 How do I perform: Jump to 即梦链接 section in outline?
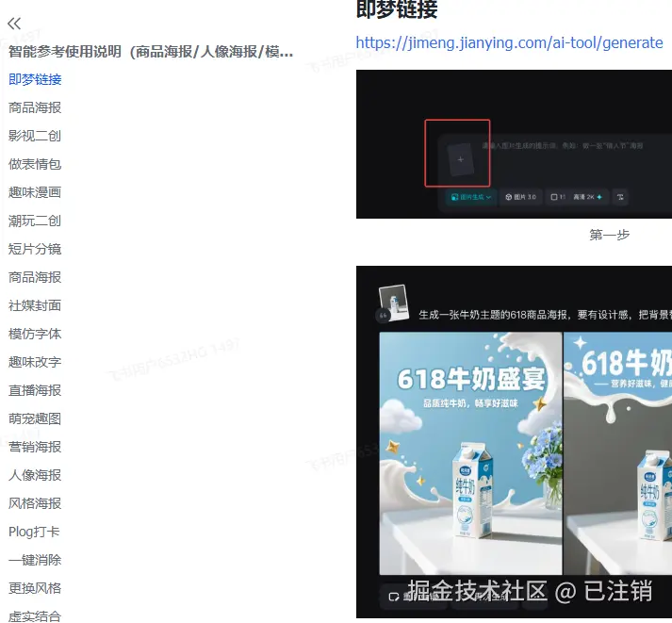pyautogui.click(x=35, y=79)
